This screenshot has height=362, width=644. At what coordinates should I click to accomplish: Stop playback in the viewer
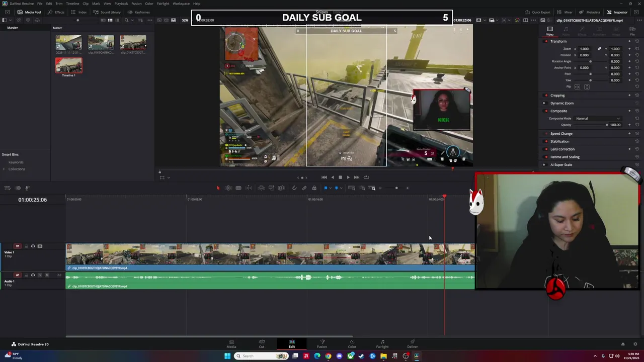point(340,177)
